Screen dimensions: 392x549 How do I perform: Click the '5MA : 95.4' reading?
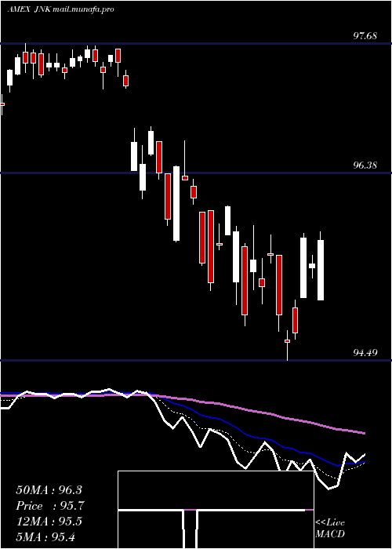45,536
